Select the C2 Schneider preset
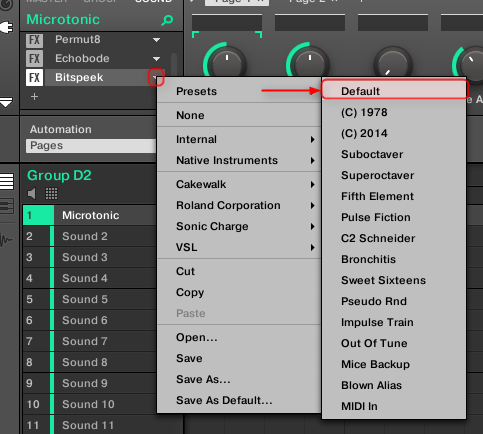The height and width of the screenshot is (434, 483). pyautogui.click(x=394, y=238)
